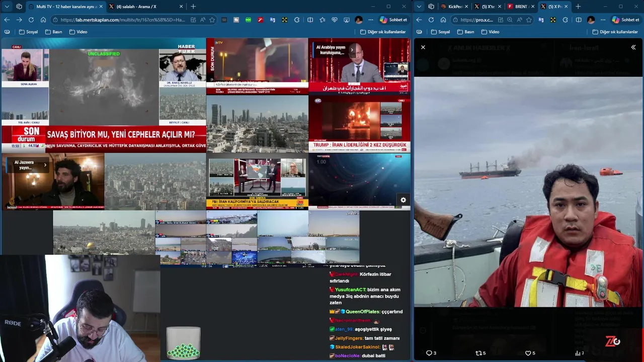Select the burning ship news stream
644x362 pixels.
click(360, 124)
